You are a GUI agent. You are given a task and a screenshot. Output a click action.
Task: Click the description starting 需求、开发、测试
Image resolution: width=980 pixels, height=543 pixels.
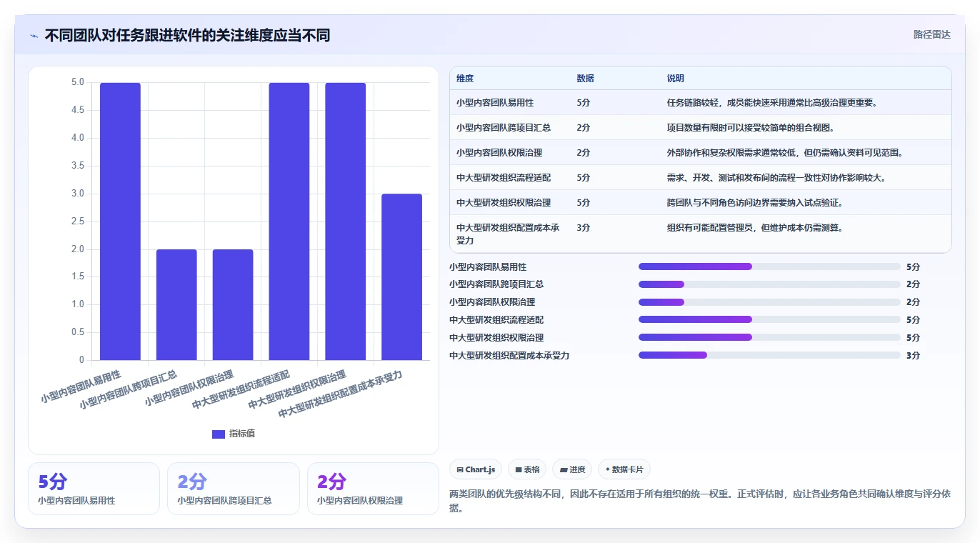tap(776, 178)
